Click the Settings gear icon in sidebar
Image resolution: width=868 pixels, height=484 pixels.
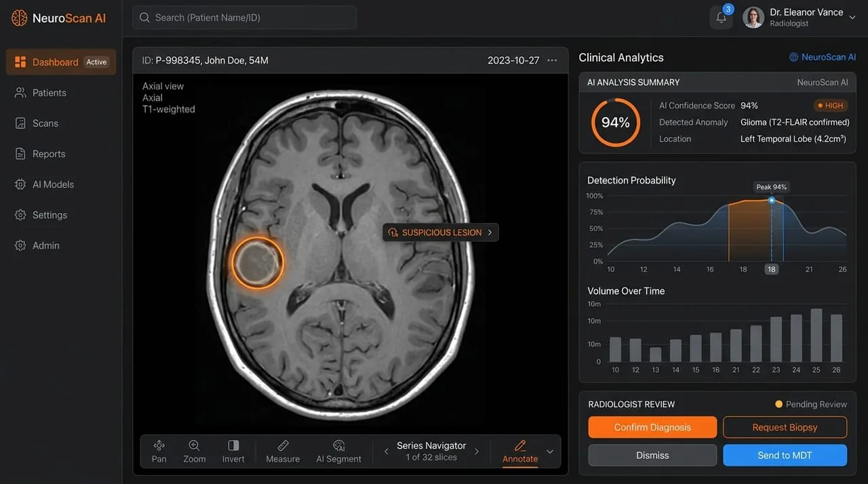coord(20,215)
